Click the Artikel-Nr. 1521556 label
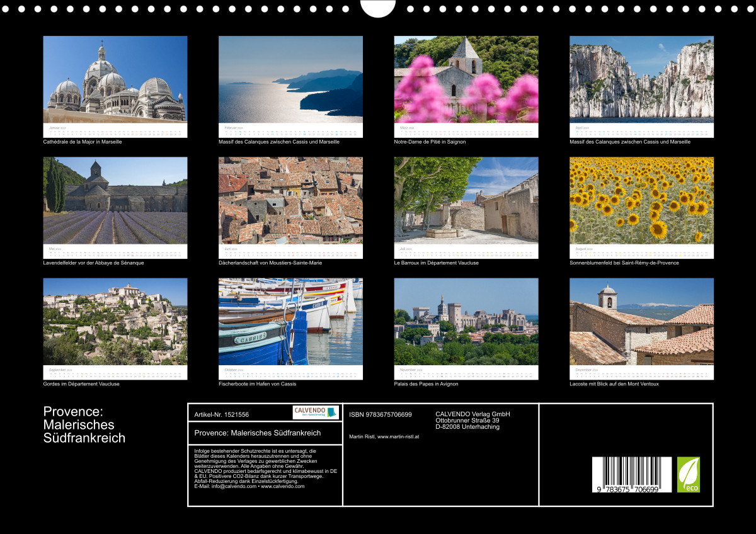Viewport: 756px width, 534px height. [x=222, y=414]
